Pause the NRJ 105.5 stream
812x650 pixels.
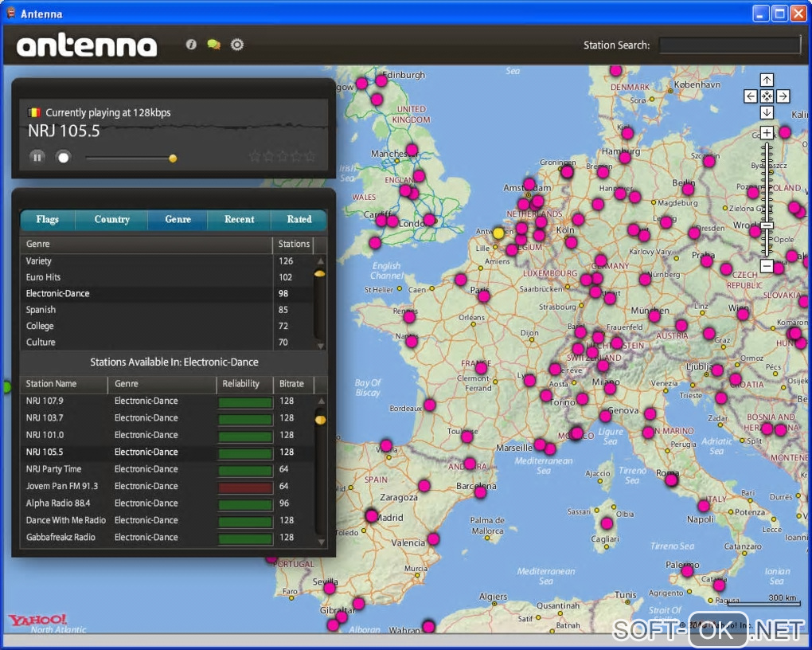click(x=37, y=157)
